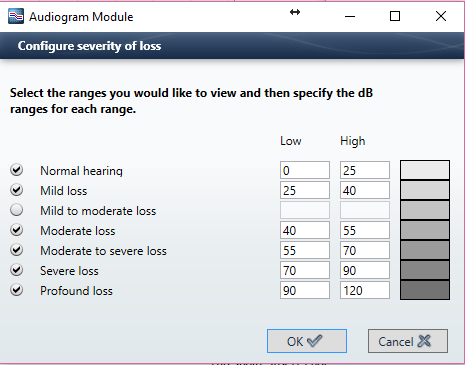Click the Normal hearing label
The width and height of the screenshot is (465, 365).
coord(81,171)
